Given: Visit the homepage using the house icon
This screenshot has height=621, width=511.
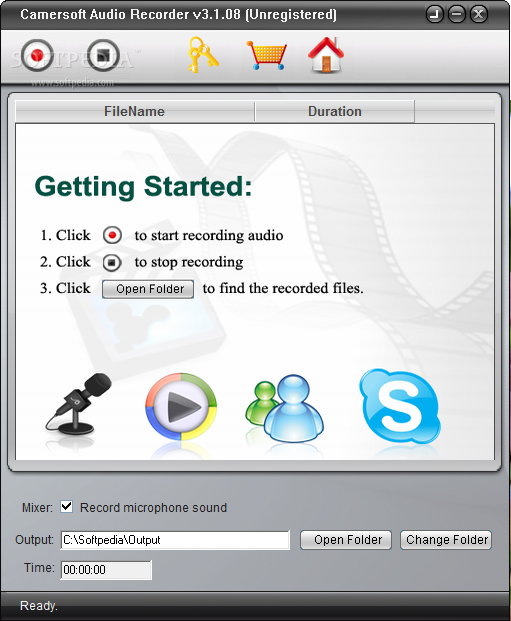Looking at the screenshot, I should pos(326,55).
